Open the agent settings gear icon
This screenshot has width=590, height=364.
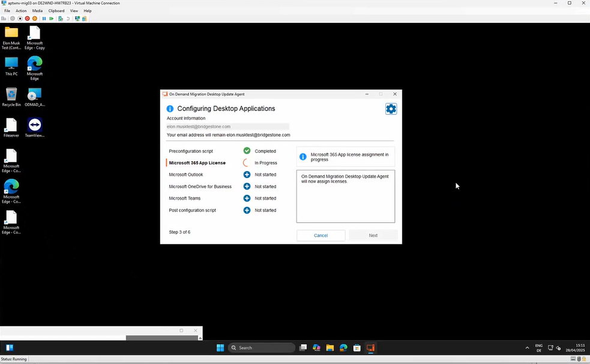coord(391,109)
